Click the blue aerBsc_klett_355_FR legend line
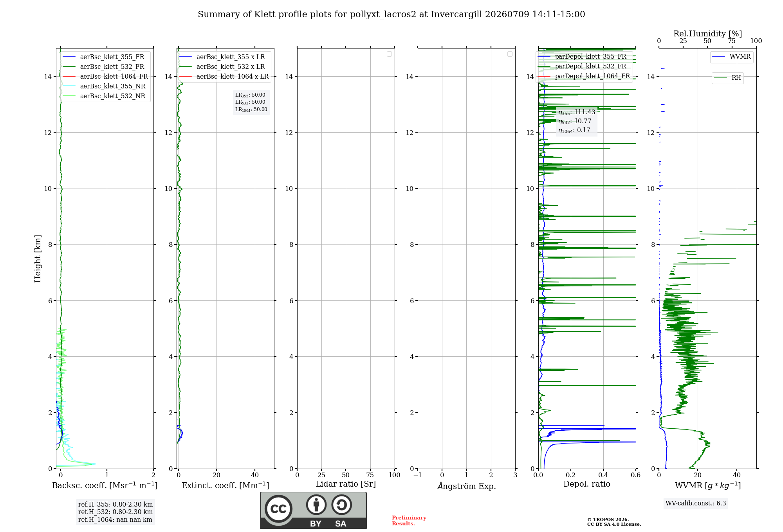 point(69,57)
